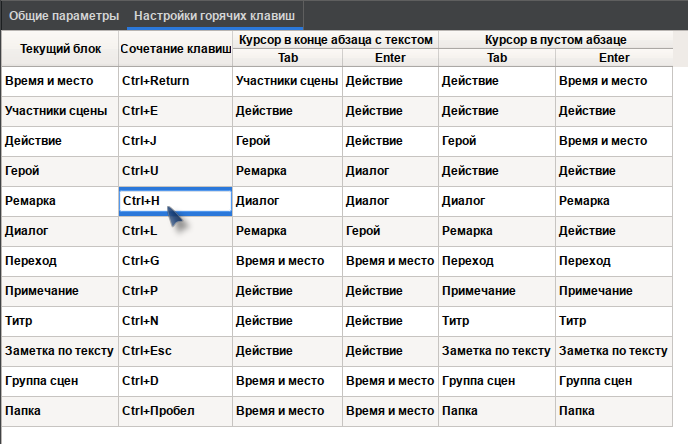
Task: Click 'Заметка по тексту' in Ctrl+Esc row, empty-paragraph Tab column
Action: tap(497, 351)
